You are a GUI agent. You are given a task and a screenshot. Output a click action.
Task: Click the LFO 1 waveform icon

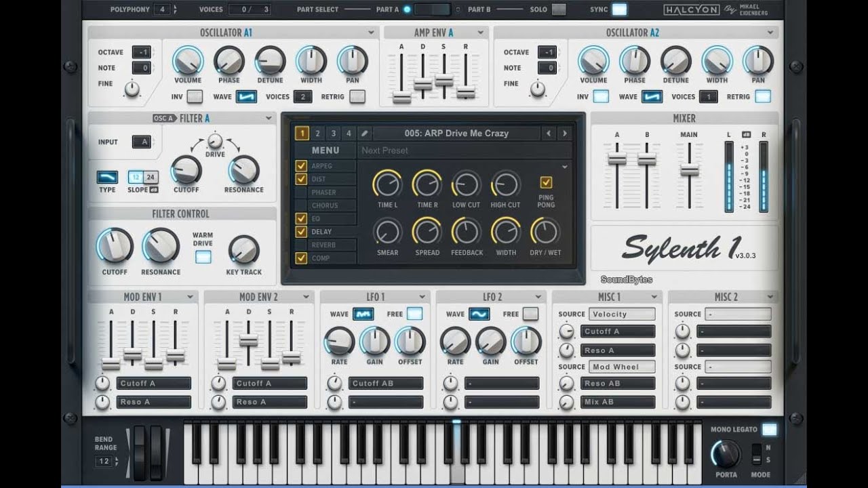tap(363, 314)
